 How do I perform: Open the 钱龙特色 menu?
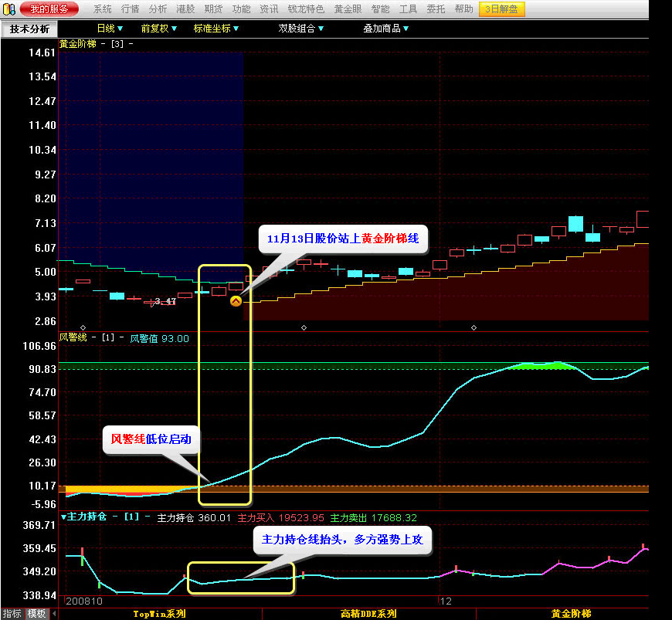[306, 9]
